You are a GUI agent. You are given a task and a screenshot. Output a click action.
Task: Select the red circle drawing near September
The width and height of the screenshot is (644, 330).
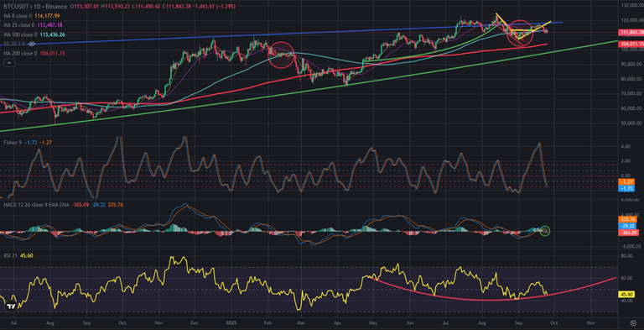click(x=520, y=33)
